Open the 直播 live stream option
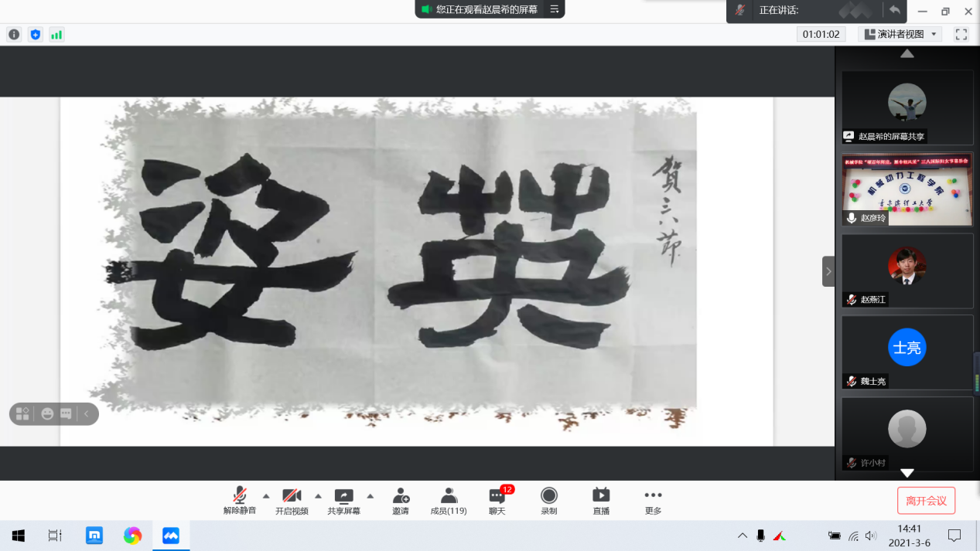This screenshot has height=551, width=980. click(x=601, y=501)
